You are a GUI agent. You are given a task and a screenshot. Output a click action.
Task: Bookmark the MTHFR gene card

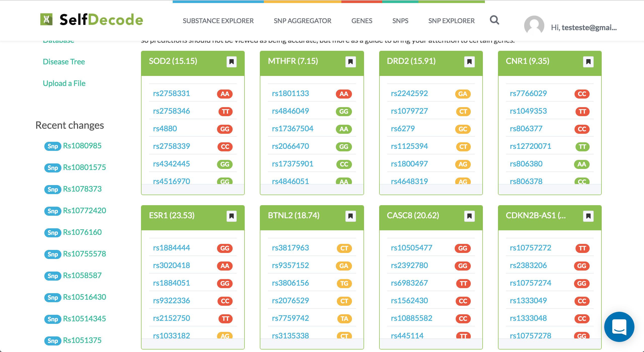(350, 62)
